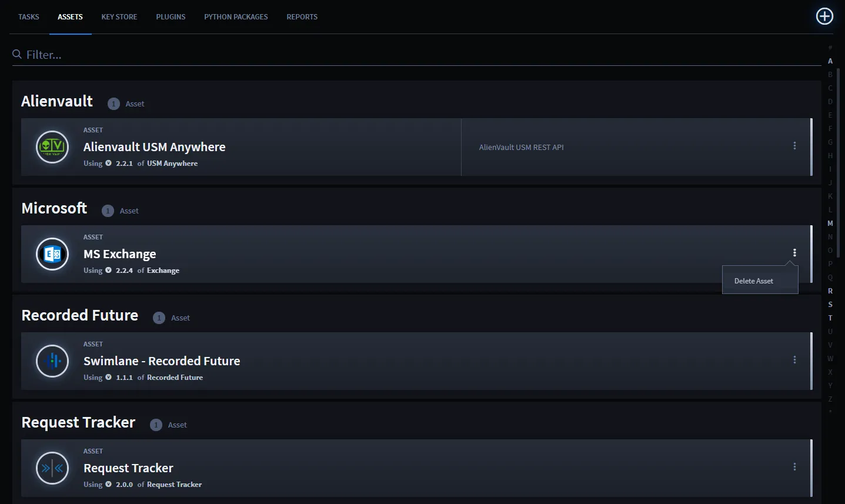
Task: Click the AlienVault USM REST API description
Action: (522, 148)
